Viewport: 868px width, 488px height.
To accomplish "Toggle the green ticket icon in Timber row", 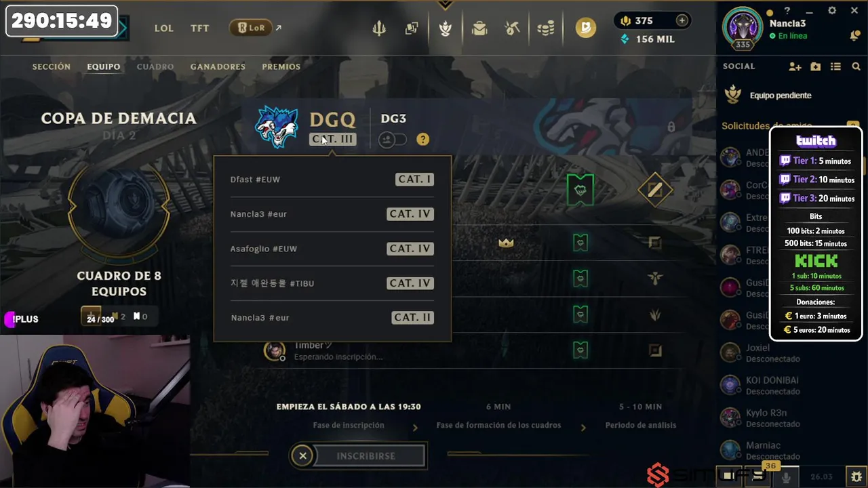I will coord(580,350).
